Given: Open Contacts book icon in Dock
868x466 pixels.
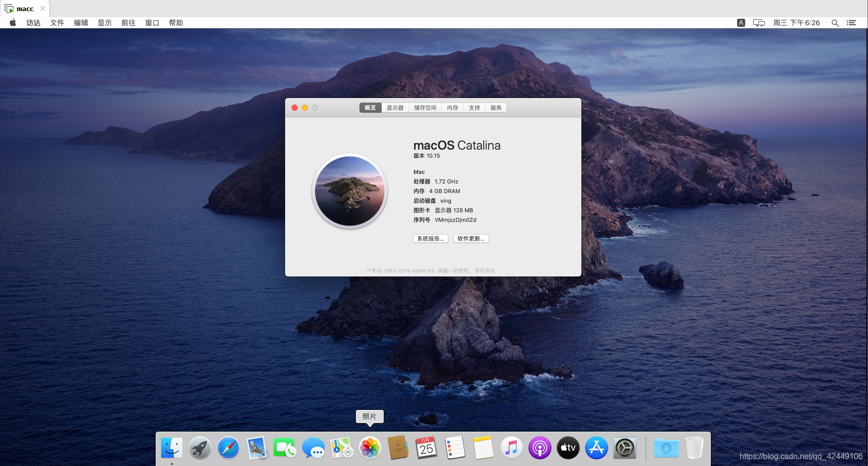Looking at the screenshot, I should [398, 448].
